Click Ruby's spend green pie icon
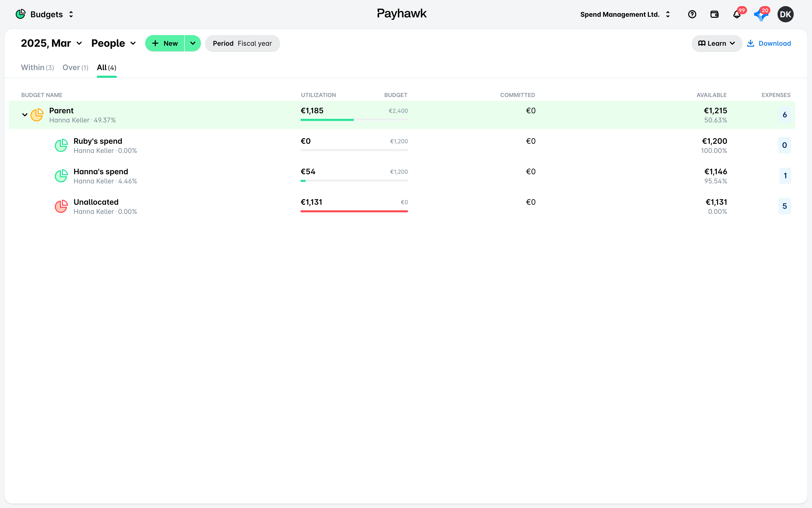The height and width of the screenshot is (508, 812). point(61,146)
